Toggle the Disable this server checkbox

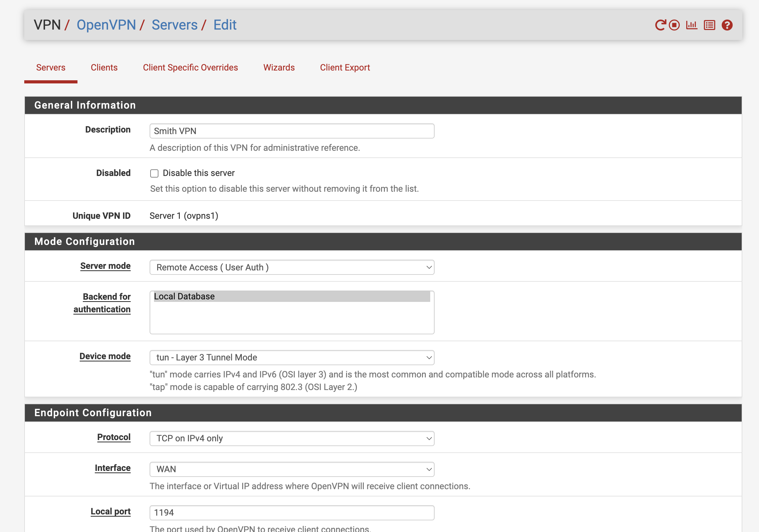click(x=154, y=173)
